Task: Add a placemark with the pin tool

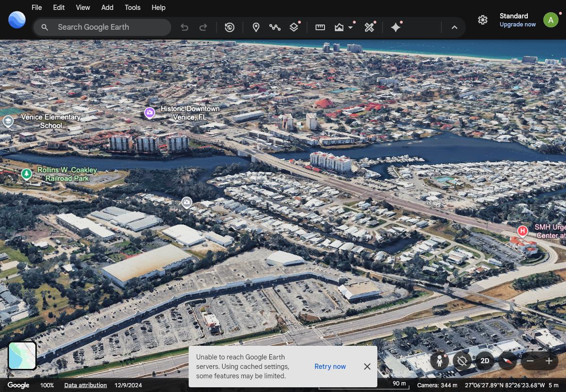Action: point(256,27)
